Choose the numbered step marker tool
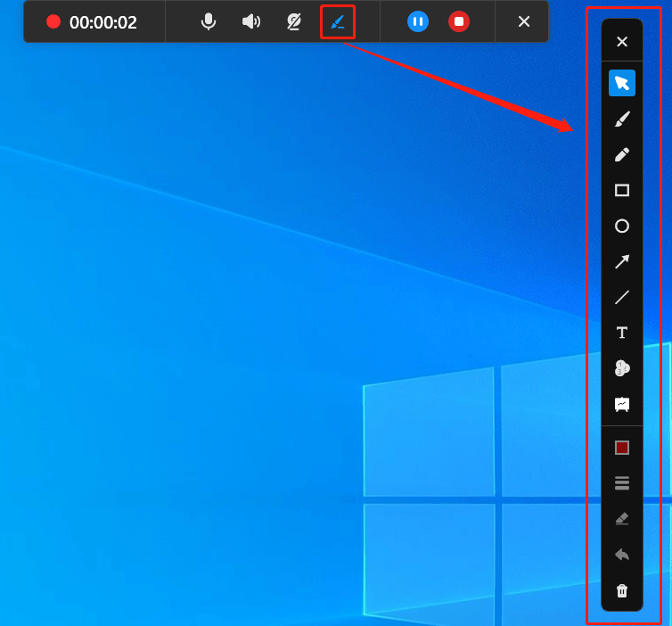This screenshot has width=672, height=626. [622, 368]
